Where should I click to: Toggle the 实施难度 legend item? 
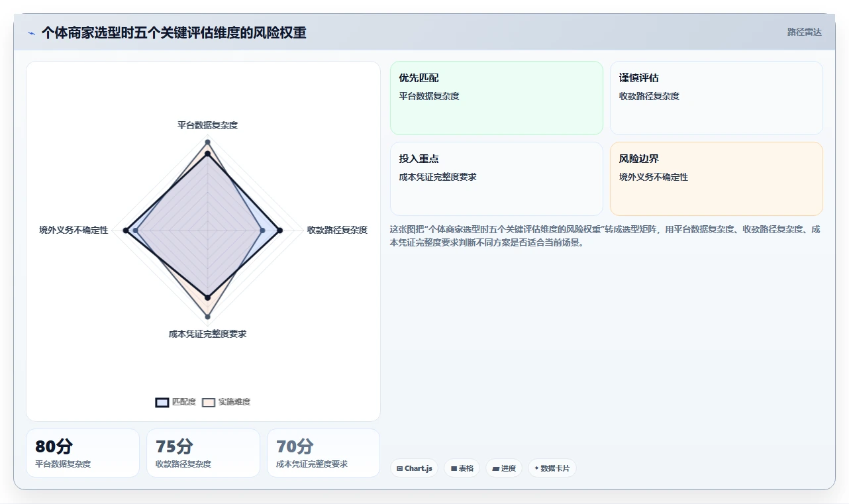click(x=226, y=402)
